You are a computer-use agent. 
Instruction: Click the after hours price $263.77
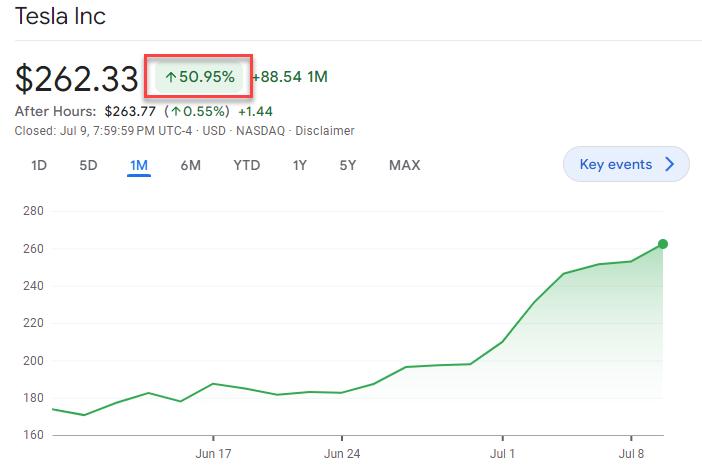pyautogui.click(x=130, y=111)
